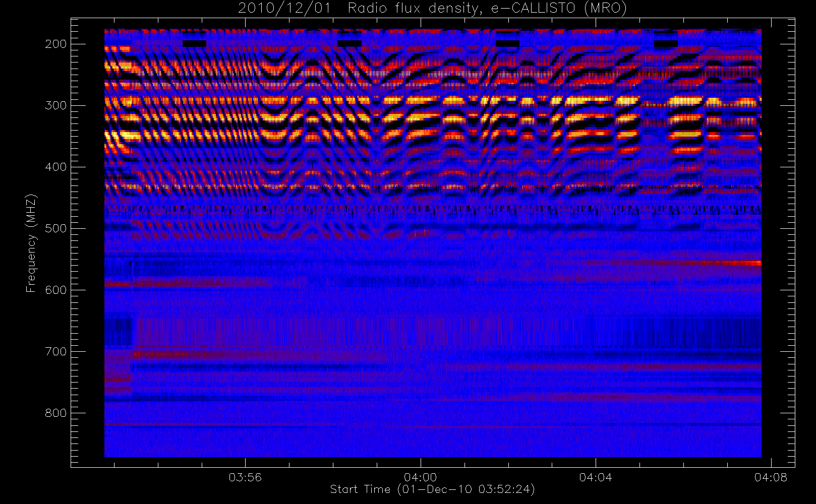Screen dimensions: 816x504
Task: Select the 'Frequency (MHz)' y-axis label
Action: tap(31, 243)
